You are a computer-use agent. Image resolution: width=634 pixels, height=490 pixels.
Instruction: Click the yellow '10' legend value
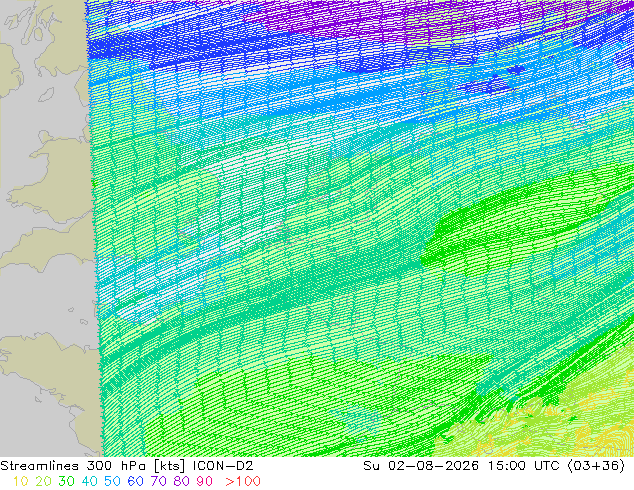[x=21, y=481]
